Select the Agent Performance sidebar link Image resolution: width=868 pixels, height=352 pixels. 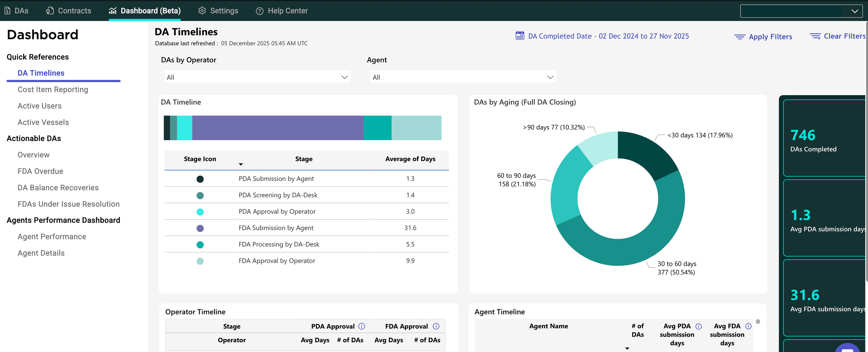tap(52, 236)
